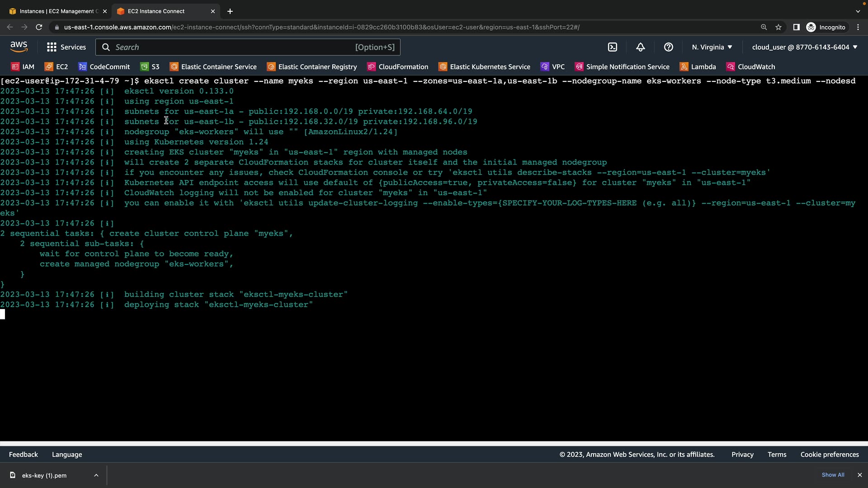Open the IAM shortcut in favorites bar
This screenshot has width=868, height=488.
pos(23,67)
